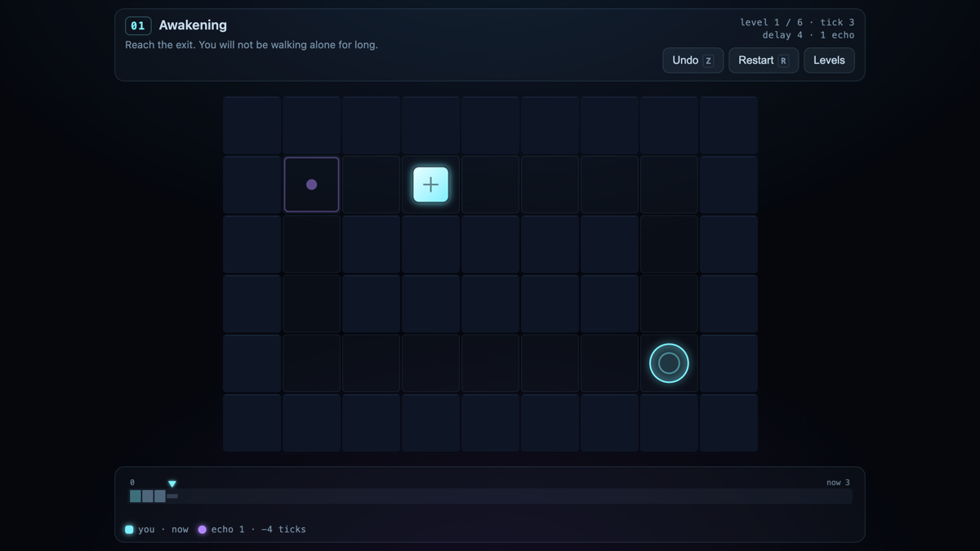Click the timeline progress track
Image resolution: width=980 pixels, height=551 pixels.
click(490, 496)
